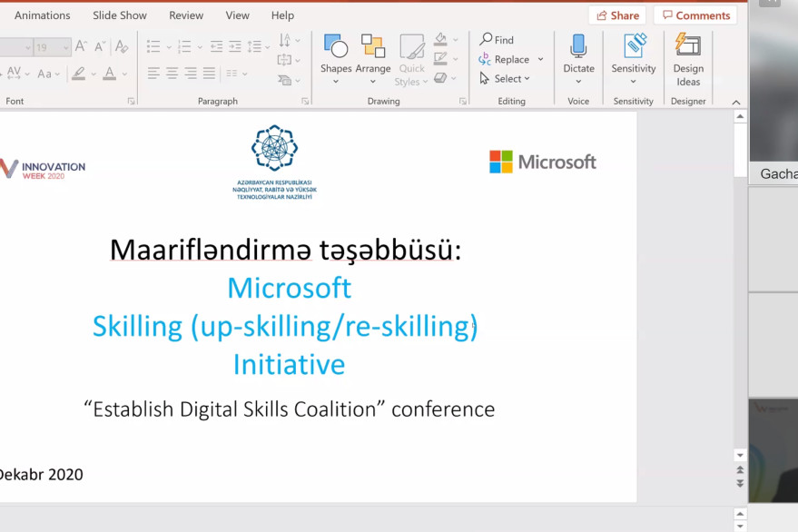
Task: Click the Align Text vertical icon
Action: 284,60
